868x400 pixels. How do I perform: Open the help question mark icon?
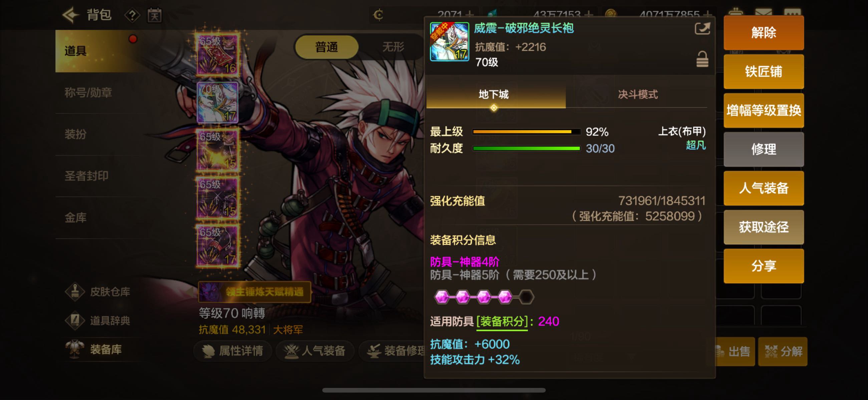132,15
